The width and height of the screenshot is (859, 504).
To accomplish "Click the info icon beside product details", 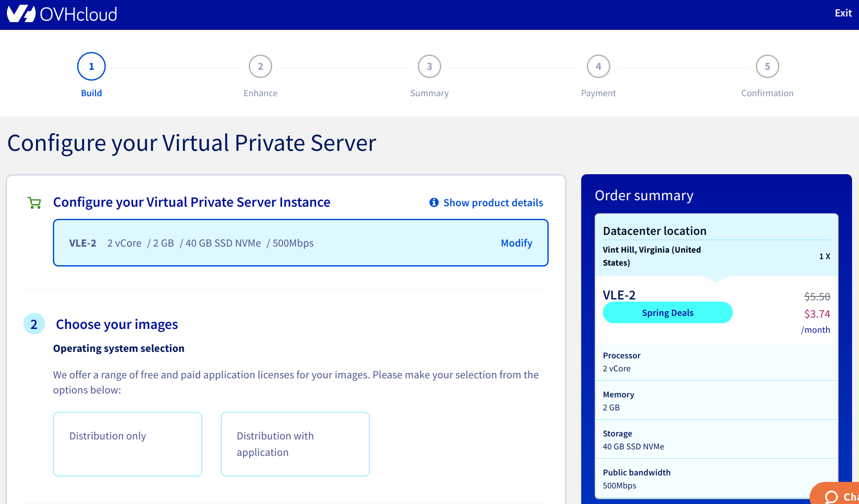I will pyautogui.click(x=434, y=202).
